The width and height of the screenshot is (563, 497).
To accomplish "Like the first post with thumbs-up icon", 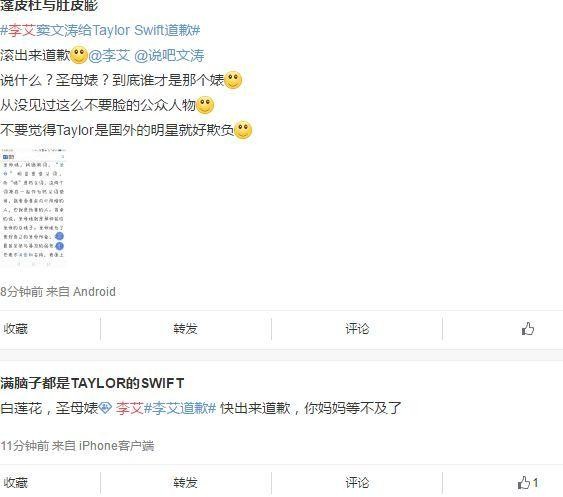I will point(528,329).
